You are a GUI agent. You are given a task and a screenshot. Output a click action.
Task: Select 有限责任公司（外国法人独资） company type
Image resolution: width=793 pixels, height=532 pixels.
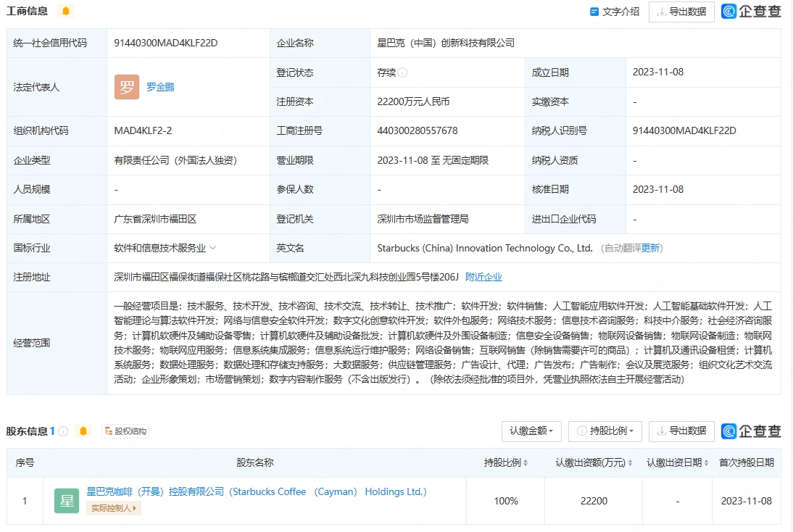click(x=175, y=160)
